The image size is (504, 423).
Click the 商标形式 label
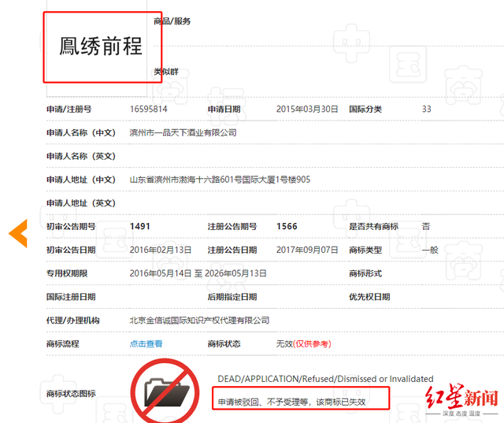365,273
